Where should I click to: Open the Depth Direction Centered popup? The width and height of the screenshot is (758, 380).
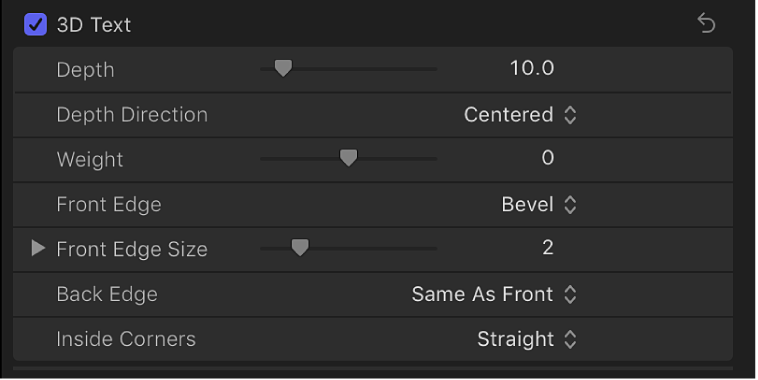point(520,115)
